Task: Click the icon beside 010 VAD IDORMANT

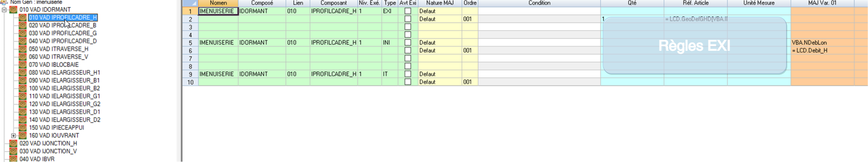Action: pos(13,10)
